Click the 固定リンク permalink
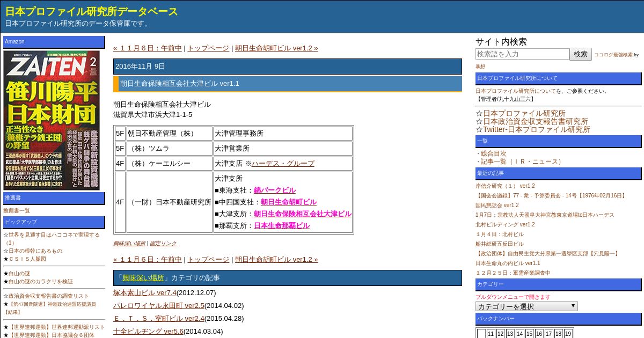 (x=163, y=243)
